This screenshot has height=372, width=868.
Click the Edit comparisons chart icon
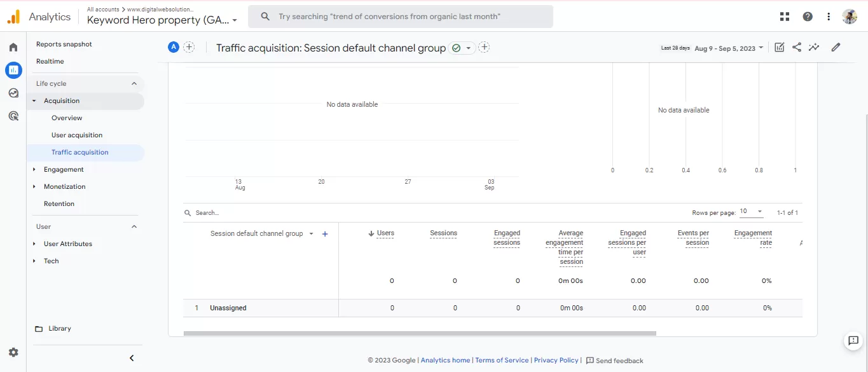point(780,47)
